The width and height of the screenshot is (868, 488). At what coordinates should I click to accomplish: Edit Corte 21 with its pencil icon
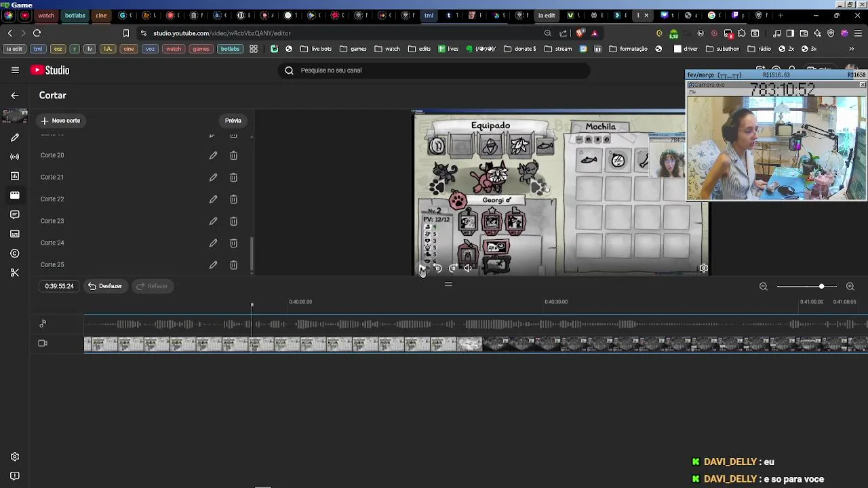point(213,177)
